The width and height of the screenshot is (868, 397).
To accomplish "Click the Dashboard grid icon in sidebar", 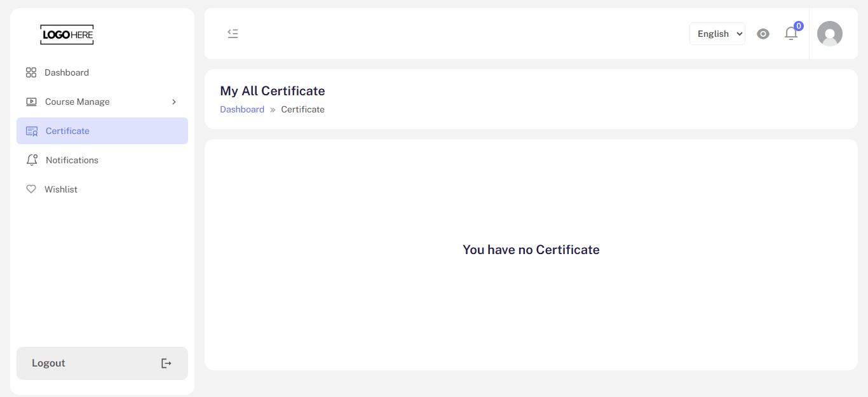I will tap(31, 72).
